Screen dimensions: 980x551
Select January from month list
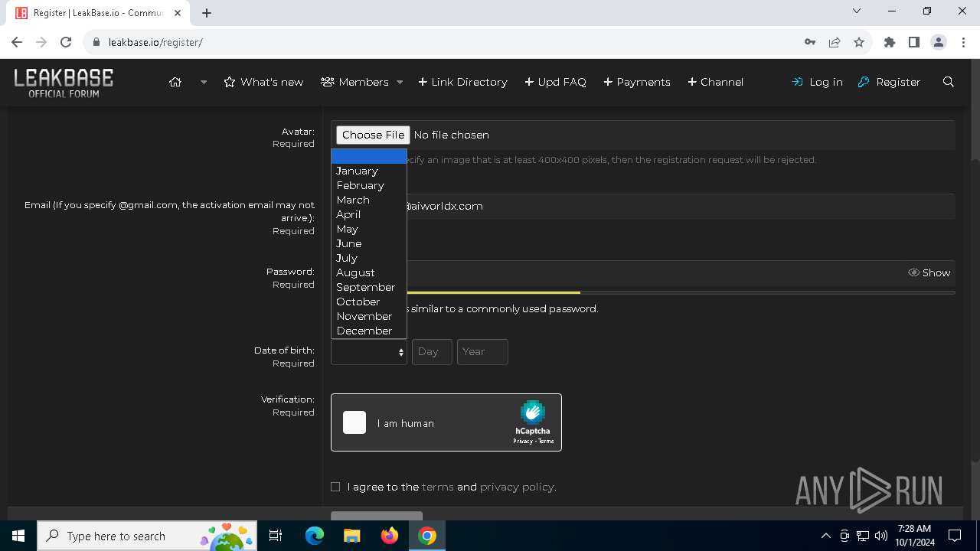[x=368, y=171]
